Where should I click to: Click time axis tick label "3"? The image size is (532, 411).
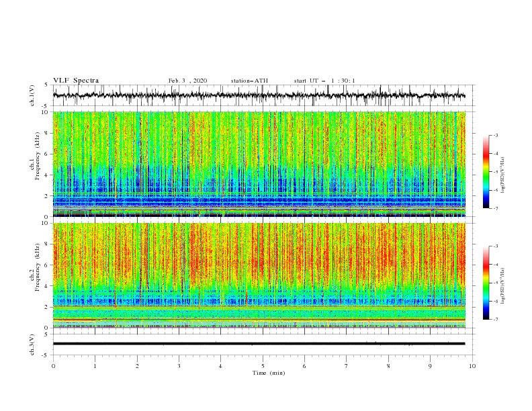click(179, 366)
